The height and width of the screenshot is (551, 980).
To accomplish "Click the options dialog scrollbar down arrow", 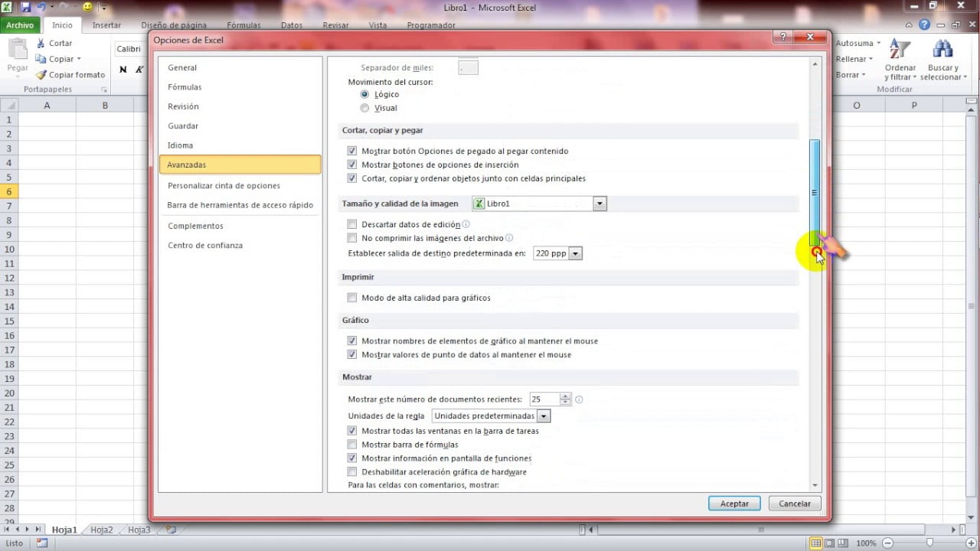I will tap(815, 485).
